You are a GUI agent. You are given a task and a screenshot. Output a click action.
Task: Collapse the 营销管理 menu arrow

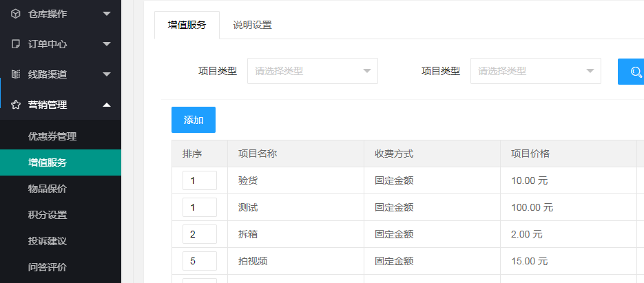click(106, 105)
